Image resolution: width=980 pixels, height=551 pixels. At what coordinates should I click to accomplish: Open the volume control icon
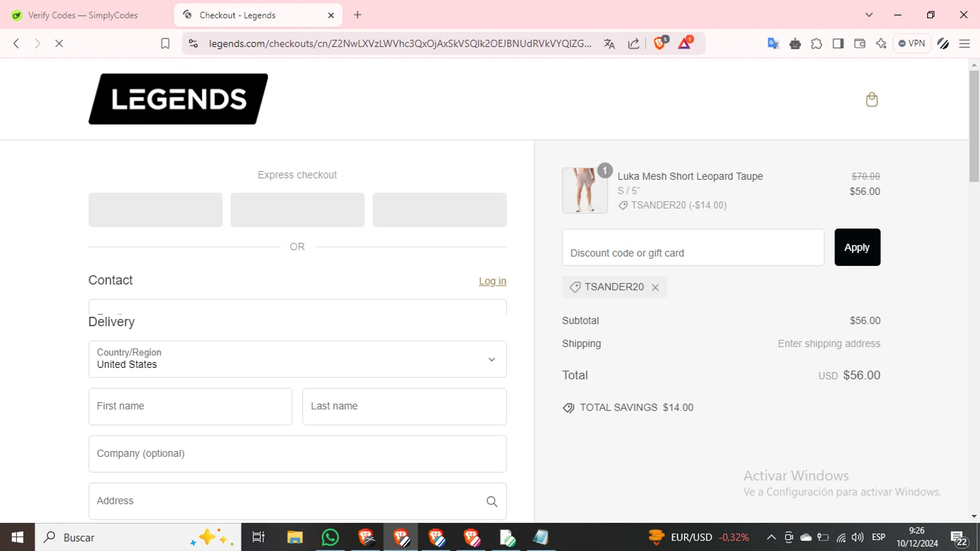(x=858, y=537)
